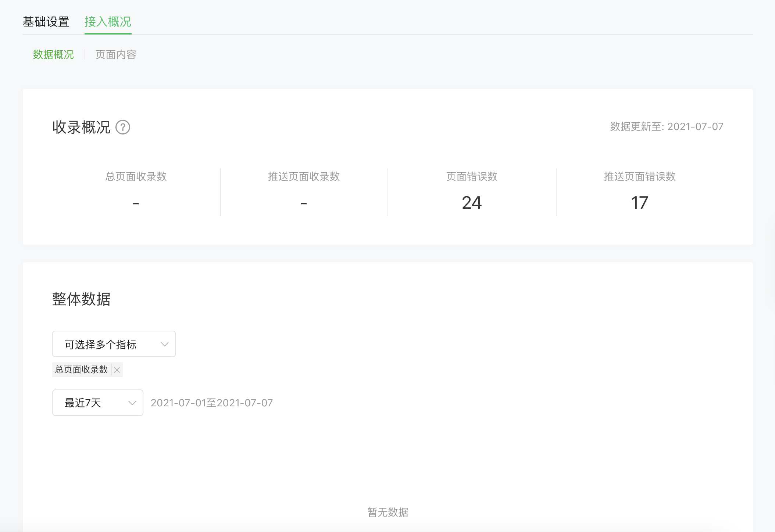
Task: Click the 2021-07-01至2021-07-07 date range text
Action: (212, 403)
